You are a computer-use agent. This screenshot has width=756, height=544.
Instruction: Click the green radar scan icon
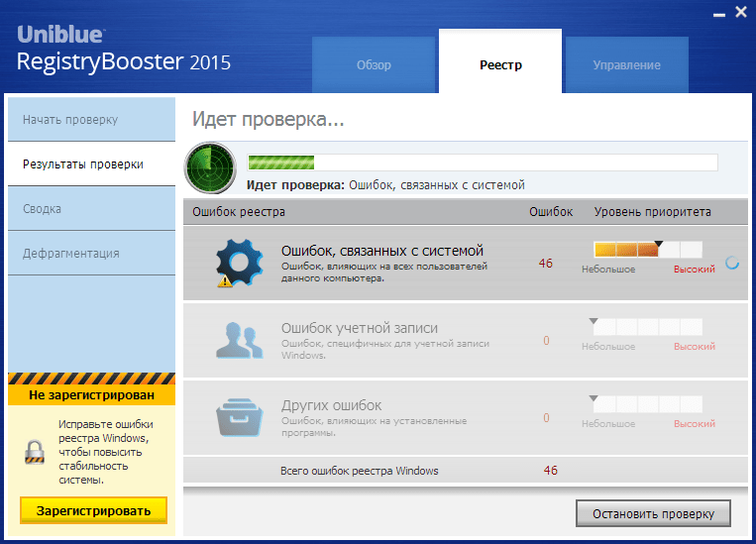coord(210,167)
